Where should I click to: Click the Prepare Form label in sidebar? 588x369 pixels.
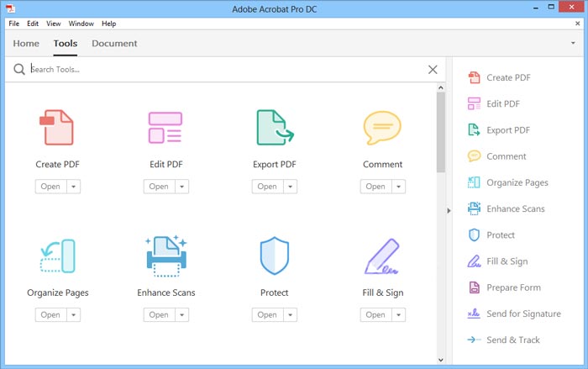pos(513,287)
